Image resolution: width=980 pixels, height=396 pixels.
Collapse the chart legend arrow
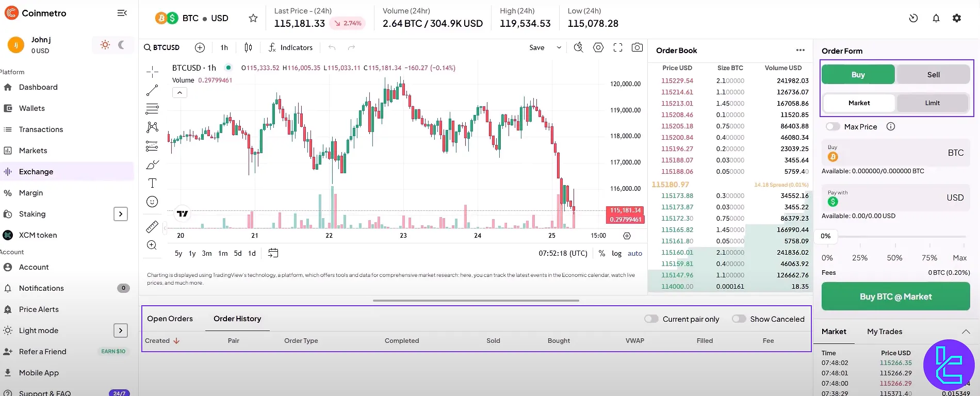coord(179,93)
